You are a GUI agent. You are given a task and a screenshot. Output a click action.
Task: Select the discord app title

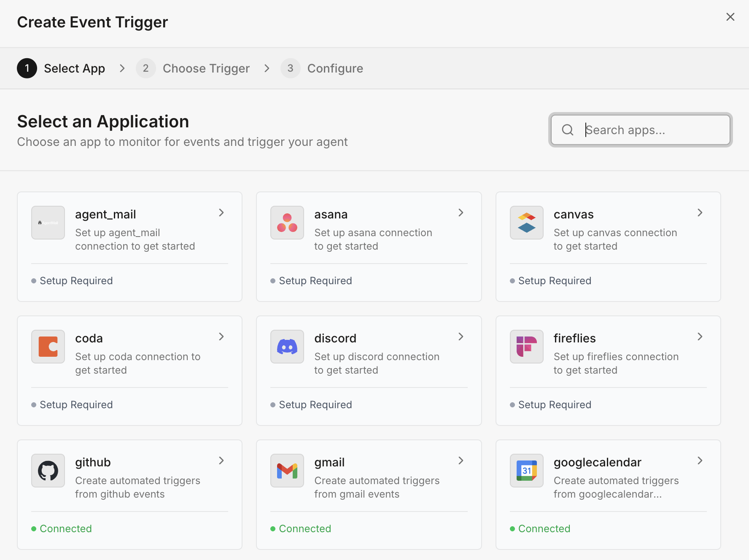[x=335, y=338]
